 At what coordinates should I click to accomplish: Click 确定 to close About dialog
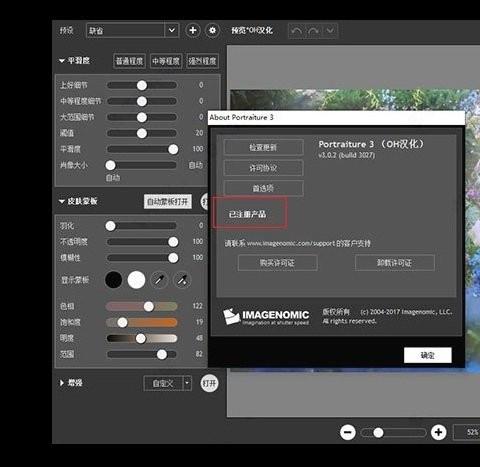coord(428,355)
